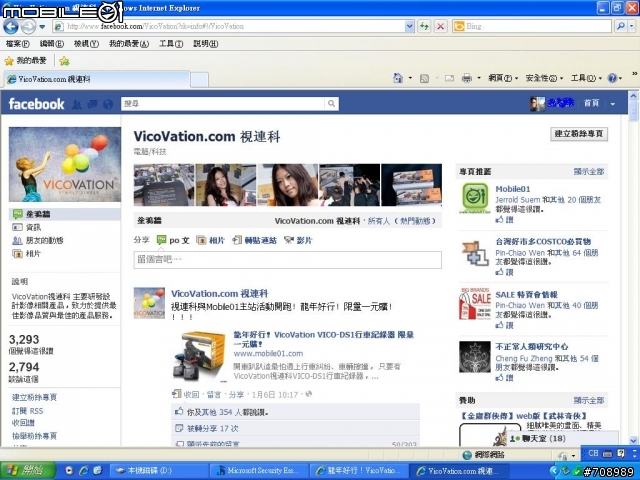Open the www.mobile01.com link in post
Viewport: 640px width, 480px height.
click(x=268, y=353)
